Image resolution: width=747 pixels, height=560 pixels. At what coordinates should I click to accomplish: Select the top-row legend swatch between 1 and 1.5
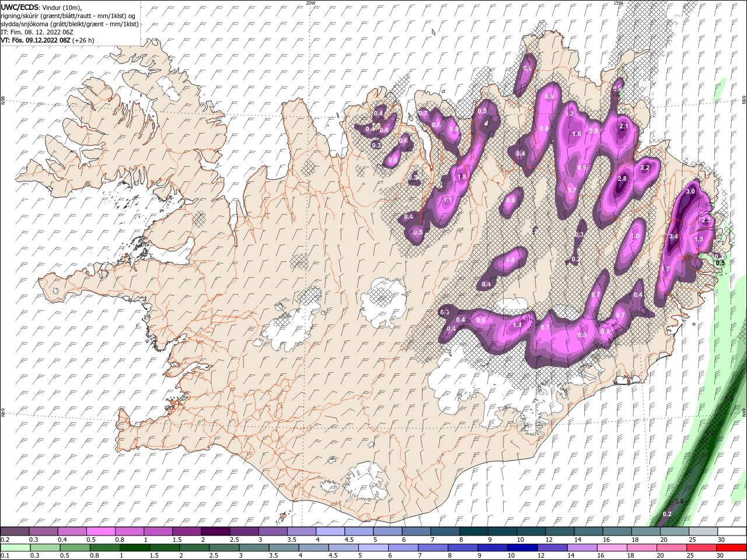click(x=158, y=531)
